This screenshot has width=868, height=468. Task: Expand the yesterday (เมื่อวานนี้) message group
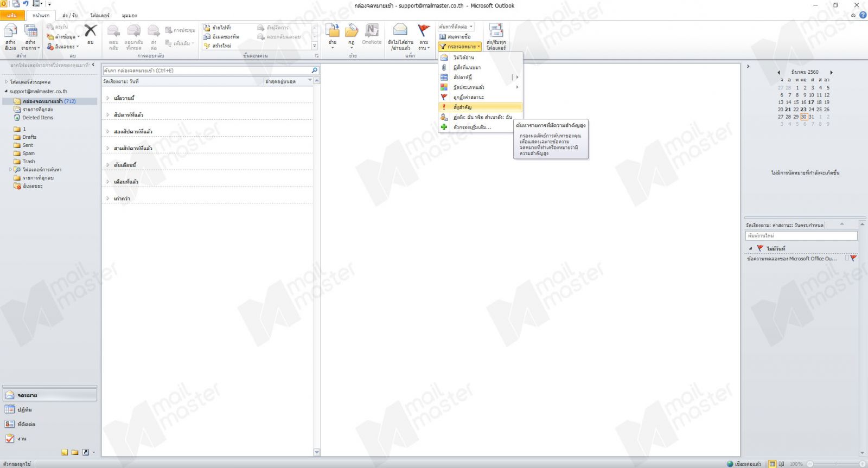pyautogui.click(x=108, y=98)
